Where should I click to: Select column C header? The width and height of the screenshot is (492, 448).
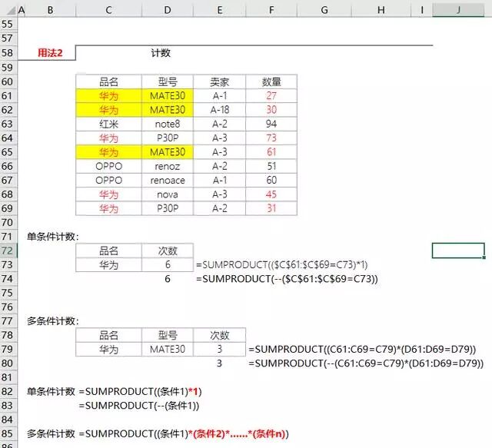[108, 10]
